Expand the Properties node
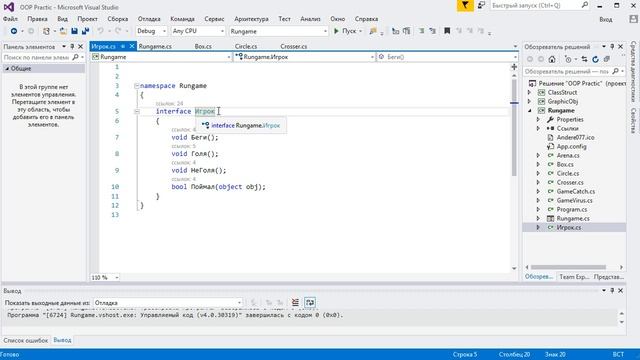640x360 pixels. [538, 120]
